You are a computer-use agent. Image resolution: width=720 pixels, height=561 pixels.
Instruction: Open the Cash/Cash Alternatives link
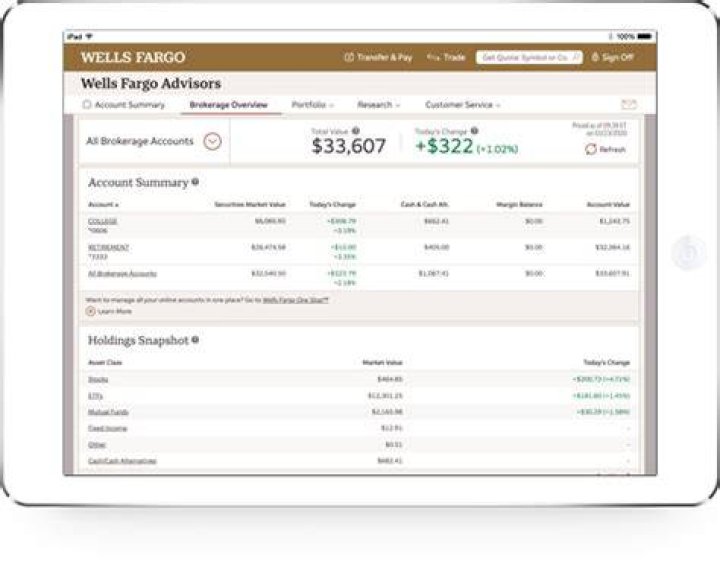click(122, 461)
